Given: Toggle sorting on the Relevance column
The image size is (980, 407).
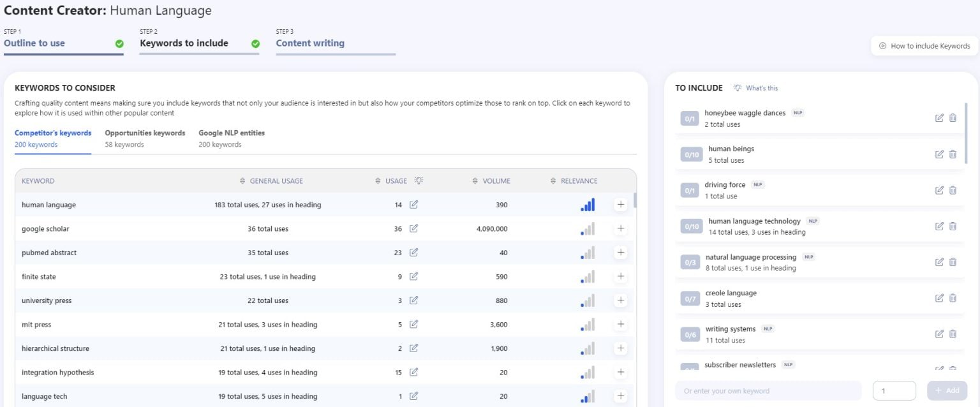Looking at the screenshot, I should (553, 181).
